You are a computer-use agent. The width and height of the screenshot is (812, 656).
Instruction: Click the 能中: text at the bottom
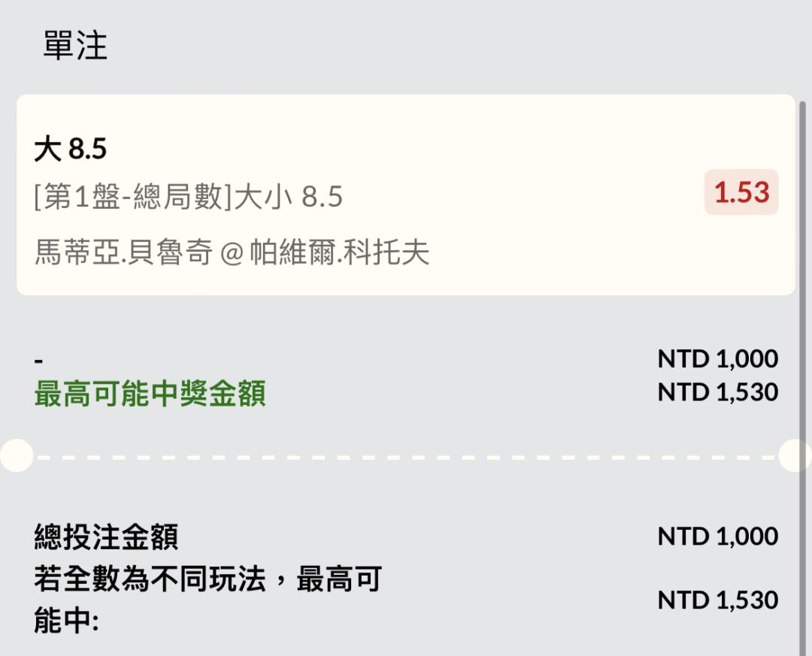[x=66, y=620]
